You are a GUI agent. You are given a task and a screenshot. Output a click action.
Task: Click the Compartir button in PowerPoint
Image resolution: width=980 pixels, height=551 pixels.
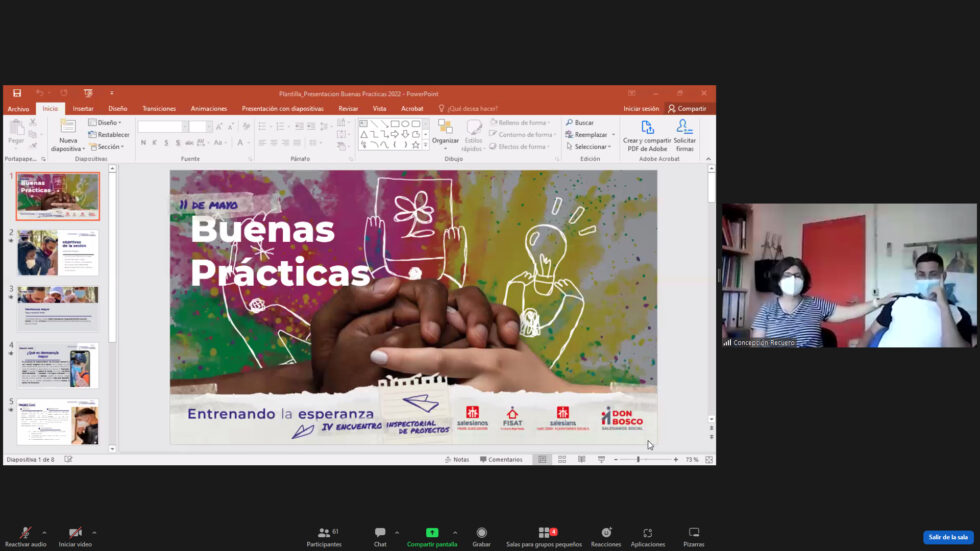[687, 108]
